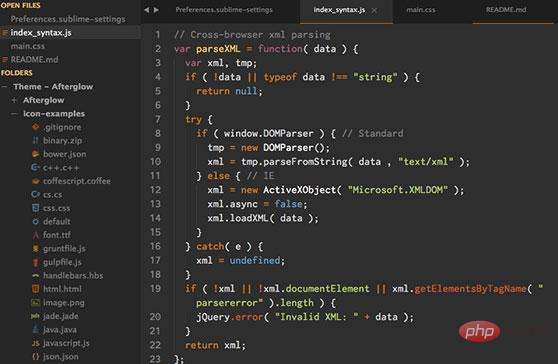Image resolution: width=558 pixels, height=364 pixels.
Task: Click the undefined keyword on line 17
Action: 255,260
